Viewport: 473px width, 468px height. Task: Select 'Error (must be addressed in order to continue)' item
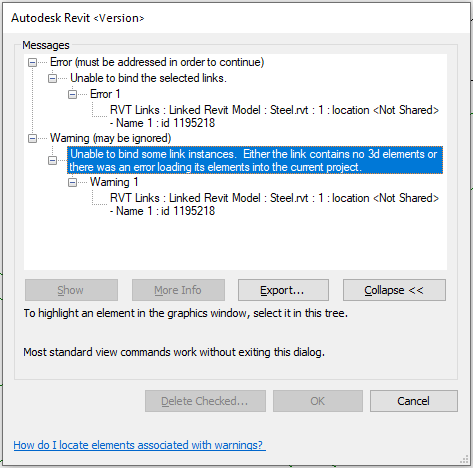click(x=157, y=62)
